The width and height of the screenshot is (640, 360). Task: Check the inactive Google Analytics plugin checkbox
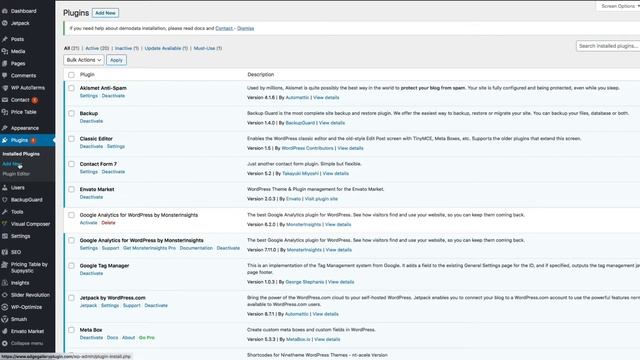(x=71, y=215)
